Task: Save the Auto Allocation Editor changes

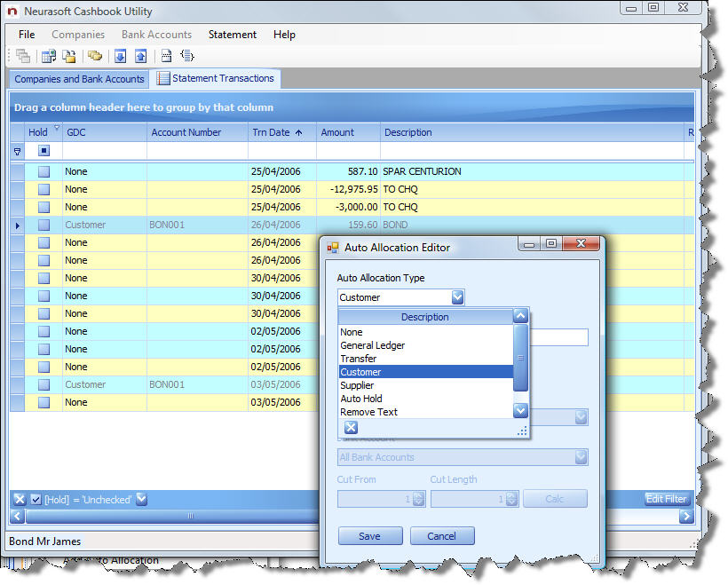Action: [x=369, y=535]
